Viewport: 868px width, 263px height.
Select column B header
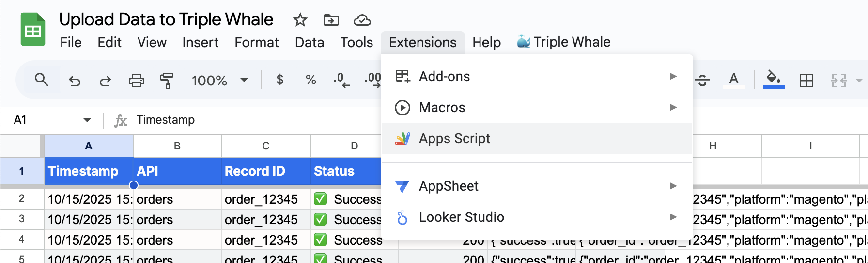click(177, 146)
